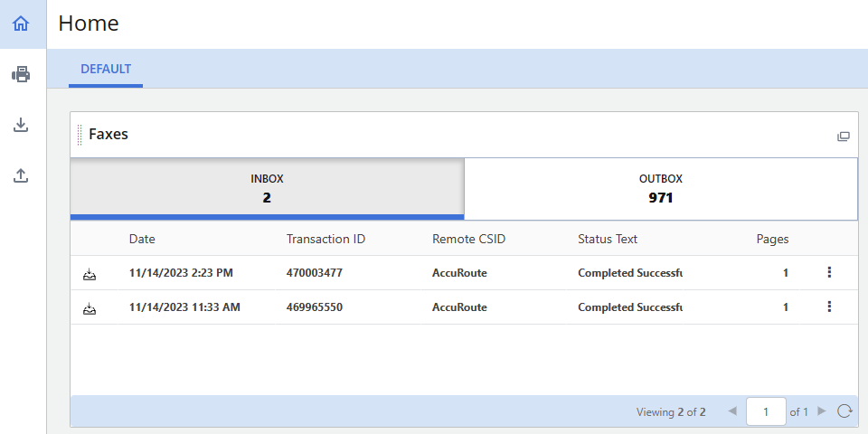Open the upload icon in sidebar
This screenshot has height=434, width=868.
[21, 176]
